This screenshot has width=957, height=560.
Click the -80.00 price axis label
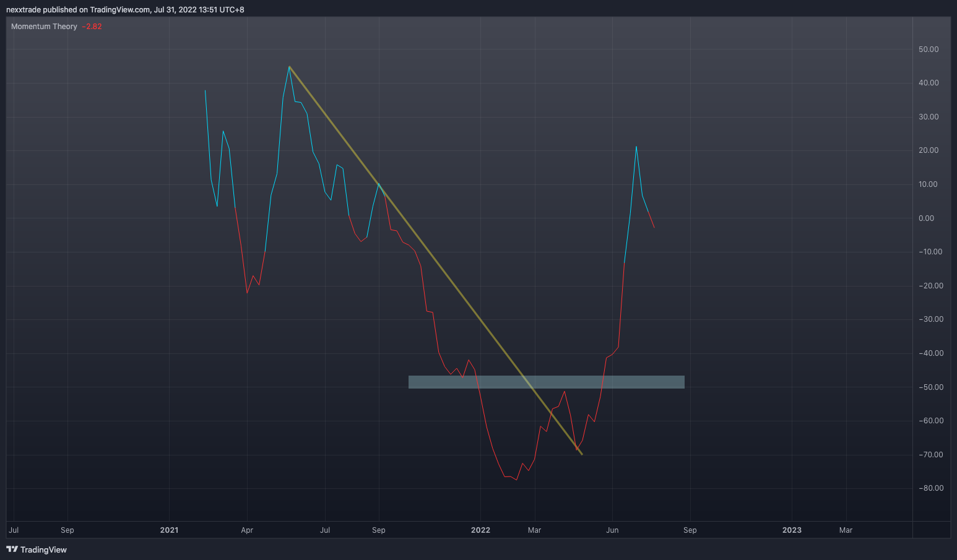point(931,488)
